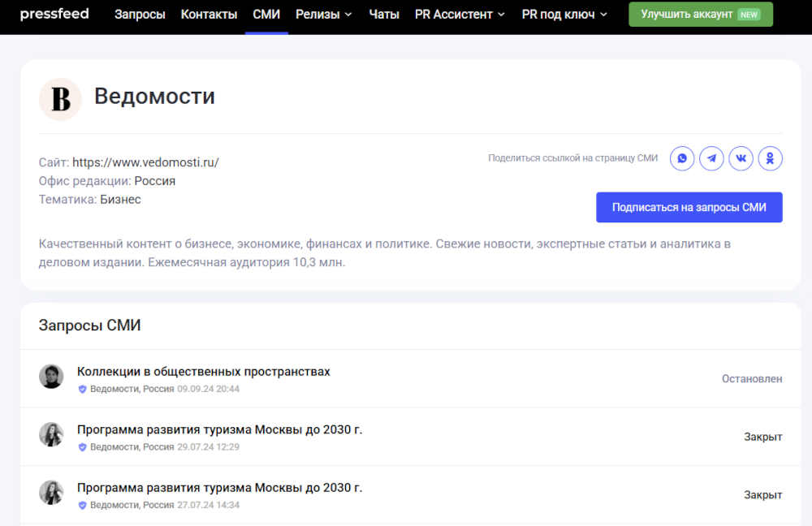812x526 pixels.
Task: Go to the Контакты section
Action: tap(209, 15)
